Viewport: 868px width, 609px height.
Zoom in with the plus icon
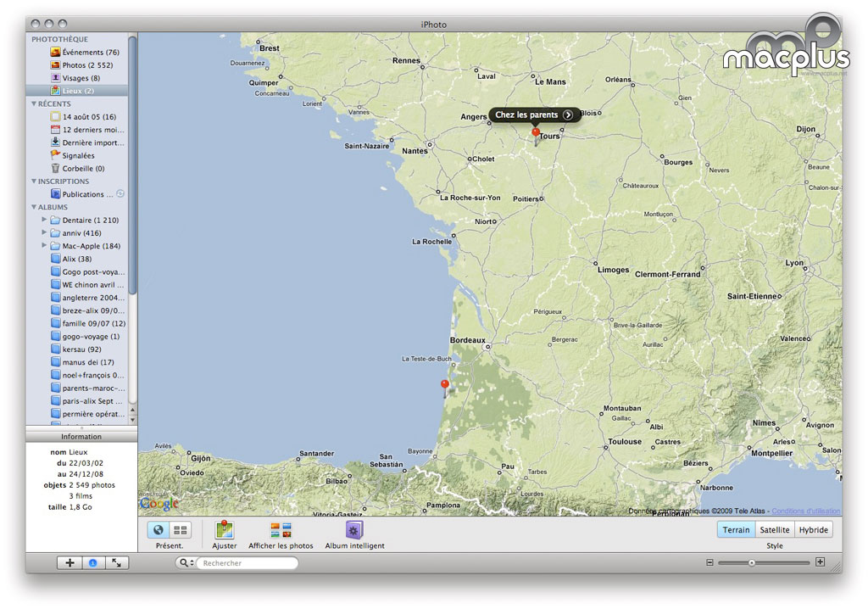click(821, 562)
